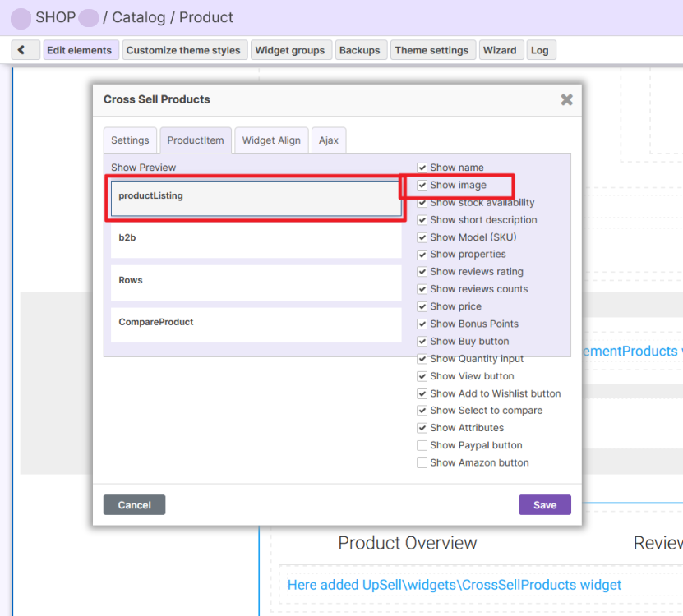
Task: Open the Ajax tab
Action: pos(329,140)
